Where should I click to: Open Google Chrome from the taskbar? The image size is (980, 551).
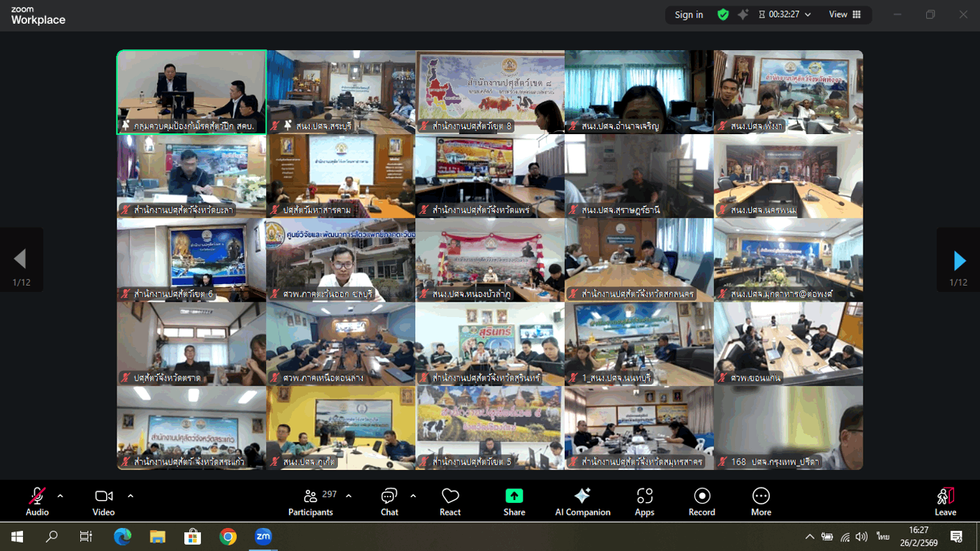click(x=228, y=536)
